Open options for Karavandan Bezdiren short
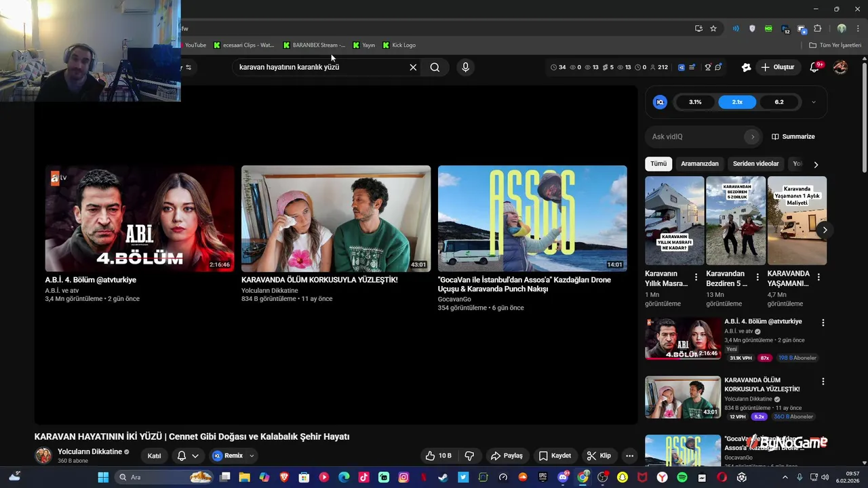868x488 pixels. [757, 277]
